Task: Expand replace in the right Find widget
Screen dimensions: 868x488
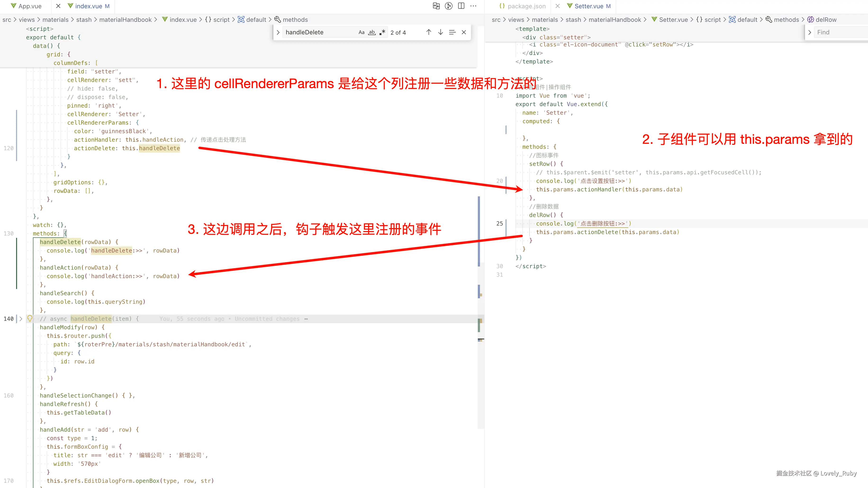Action: [x=809, y=32]
